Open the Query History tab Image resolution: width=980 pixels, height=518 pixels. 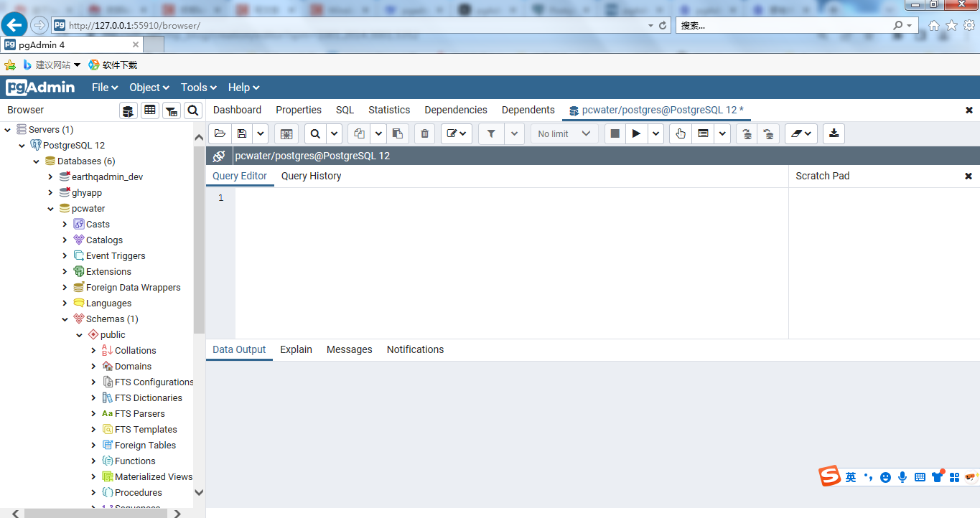[x=311, y=176]
